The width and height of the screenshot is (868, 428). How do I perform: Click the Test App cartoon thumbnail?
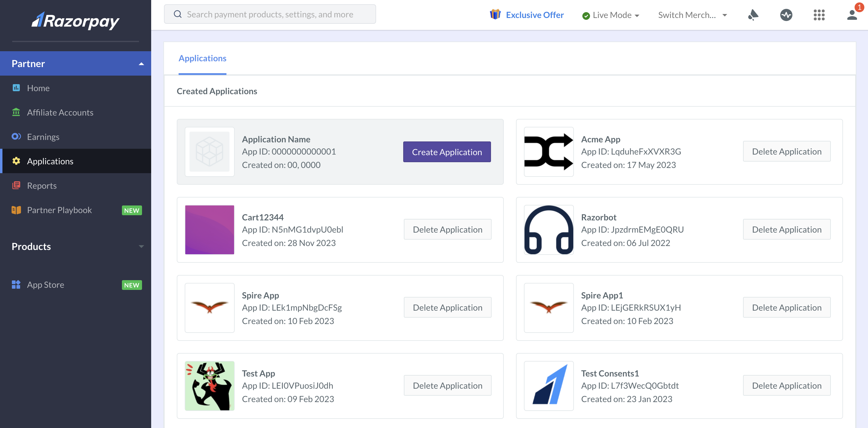210,386
